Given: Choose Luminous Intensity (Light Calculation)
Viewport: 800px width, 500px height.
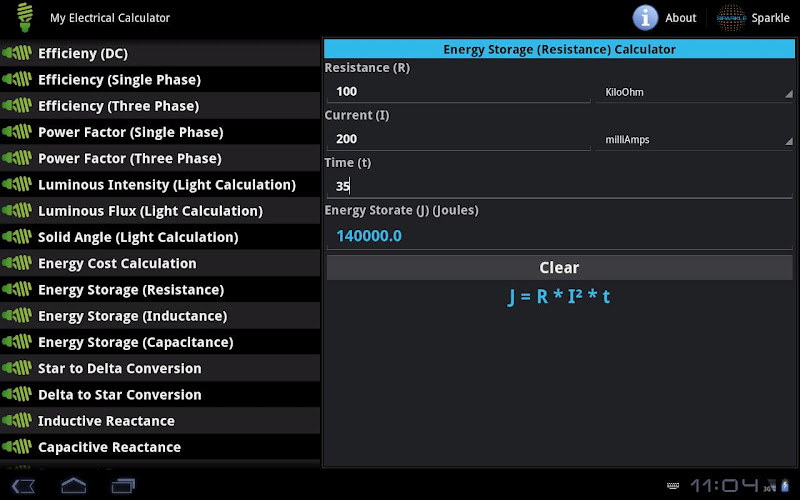Looking at the screenshot, I should point(160,184).
